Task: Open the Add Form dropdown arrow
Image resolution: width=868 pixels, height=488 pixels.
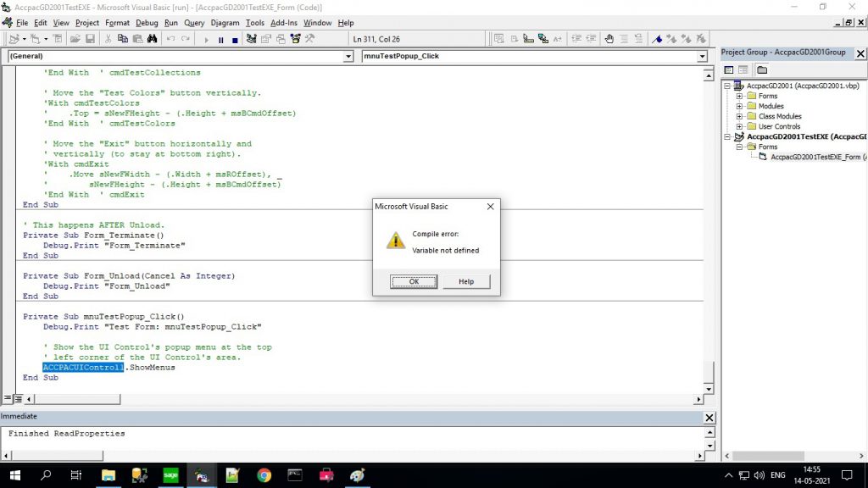Action: click(x=46, y=39)
